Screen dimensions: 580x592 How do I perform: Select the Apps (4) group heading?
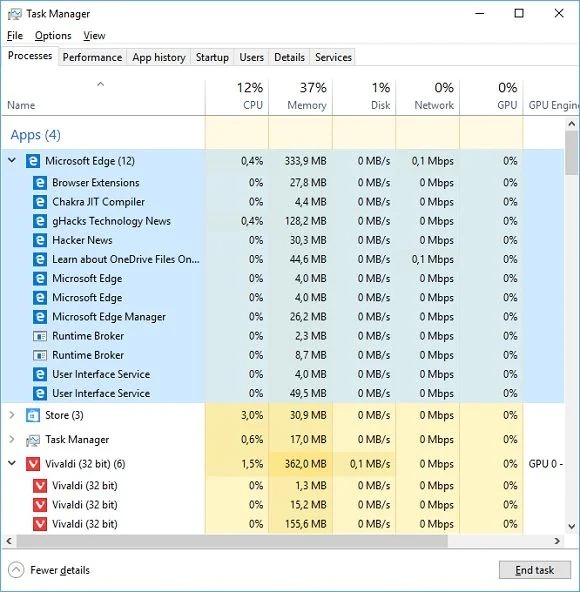[x=35, y=135]
